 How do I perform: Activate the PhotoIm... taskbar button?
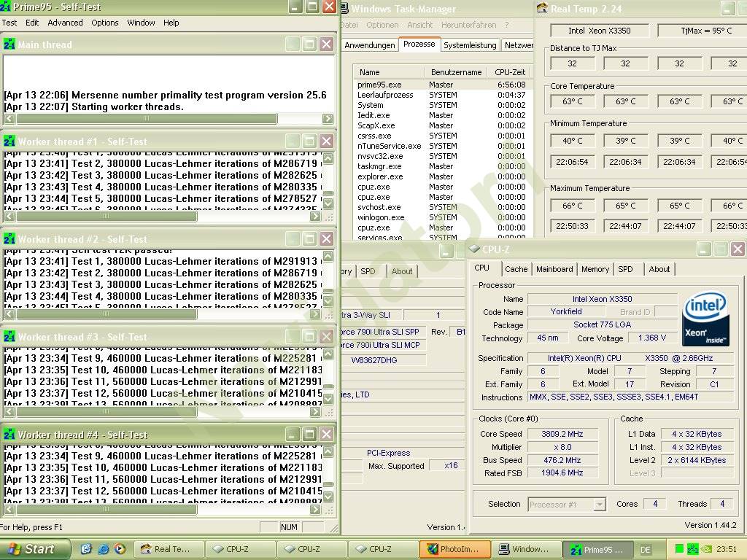click(455, 549)
